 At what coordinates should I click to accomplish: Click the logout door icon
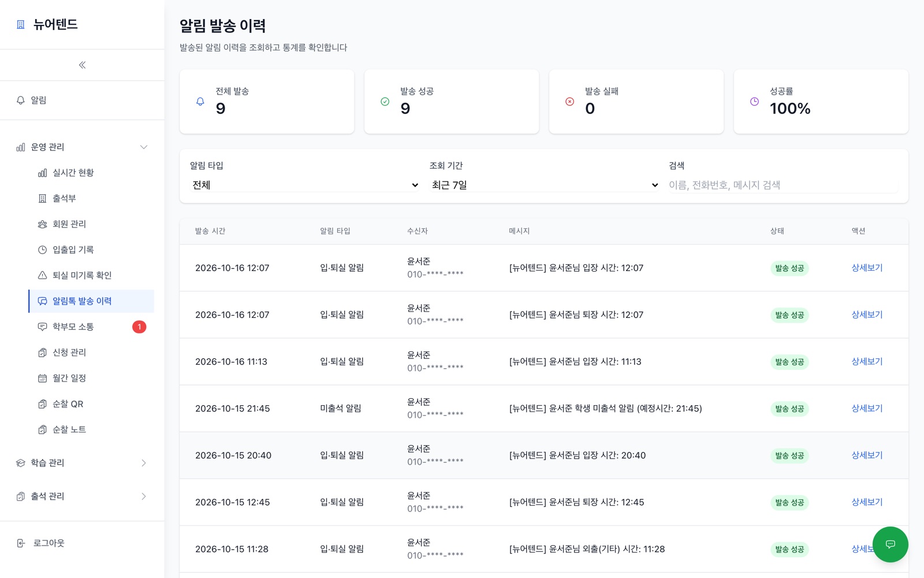pyautogui.click(x=21, y=543)
